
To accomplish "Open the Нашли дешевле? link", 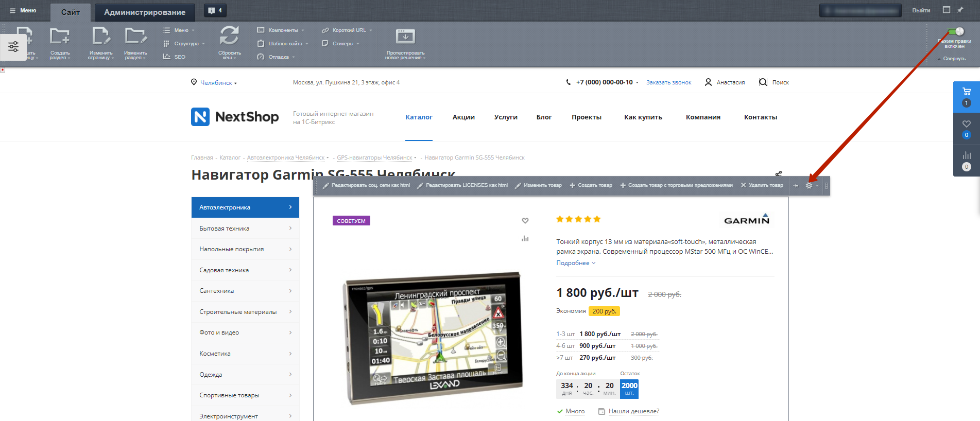I will (634, 411).
